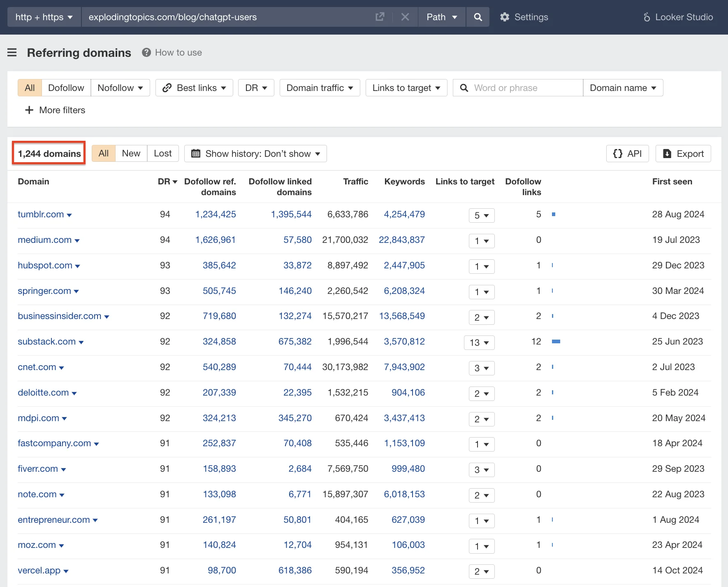
Task: Open the Domain traffic filter dropdown
Action: [x=320, y=88]
